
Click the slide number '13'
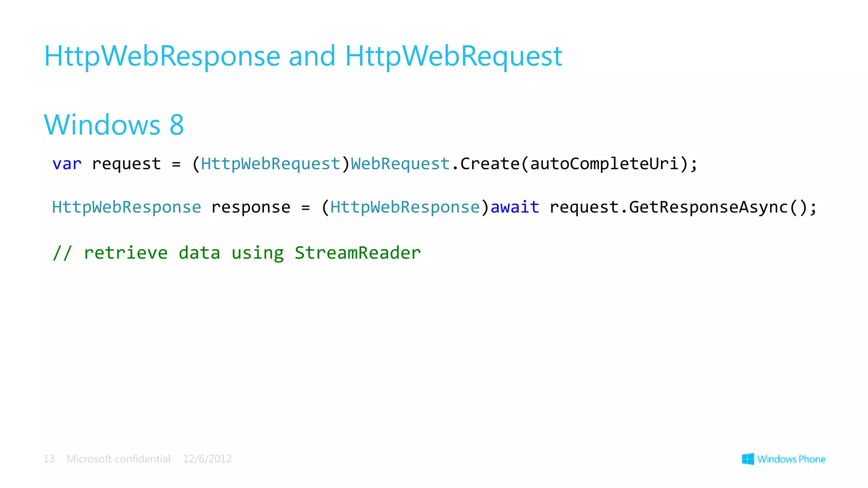click(49, 459)
